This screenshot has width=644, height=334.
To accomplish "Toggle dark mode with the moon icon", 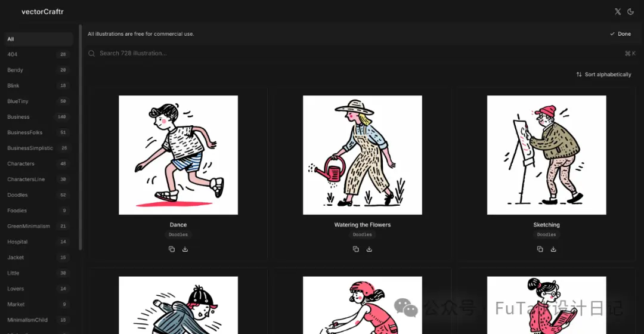I will coord(630,11).
